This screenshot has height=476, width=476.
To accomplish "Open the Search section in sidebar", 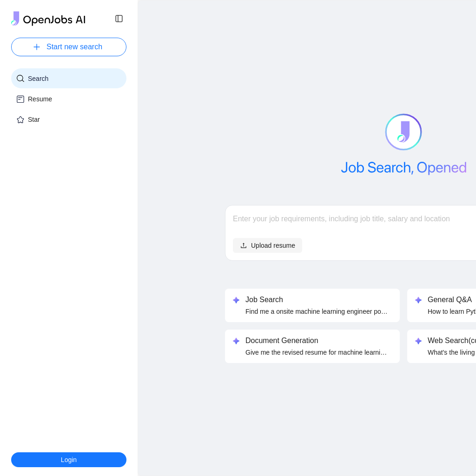I will [69, 78].
